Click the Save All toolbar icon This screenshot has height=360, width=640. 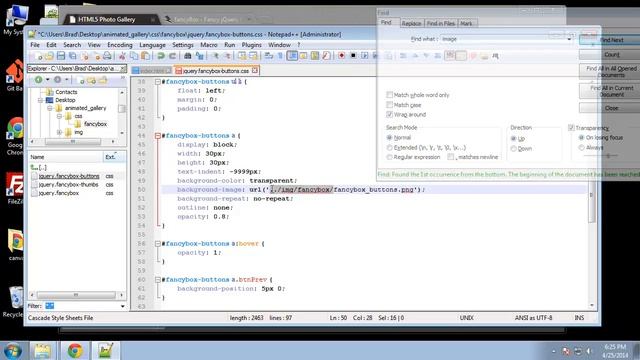coord(73,56)
